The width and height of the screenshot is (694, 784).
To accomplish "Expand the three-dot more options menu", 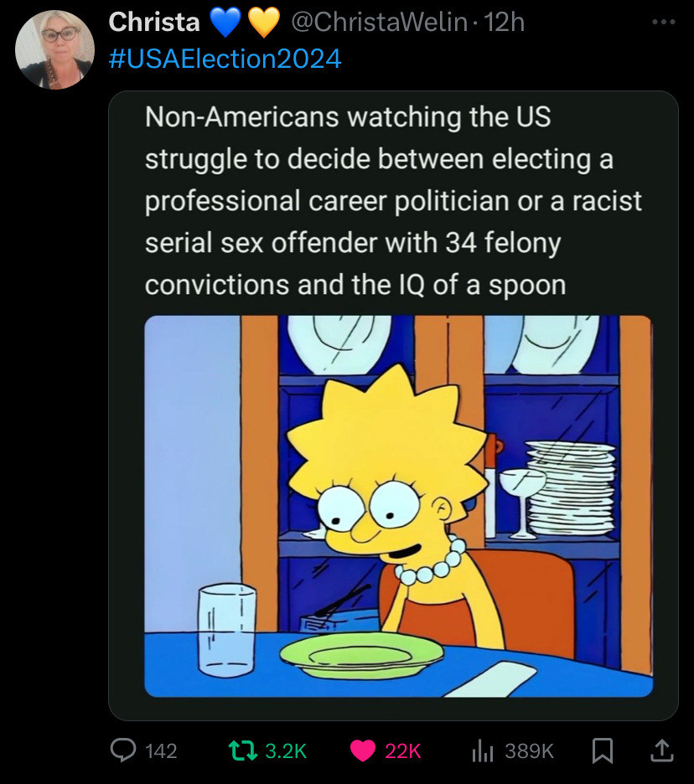I will tap(662, 23).
